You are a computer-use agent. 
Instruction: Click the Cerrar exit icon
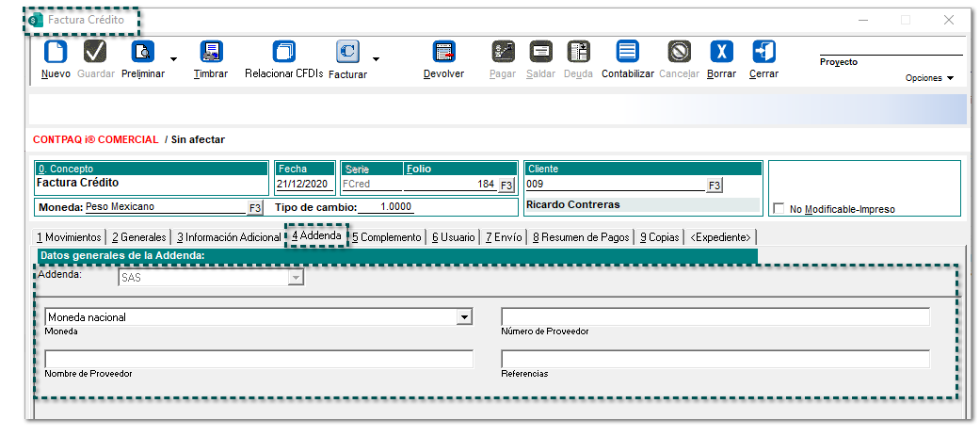tap(763, 52)
